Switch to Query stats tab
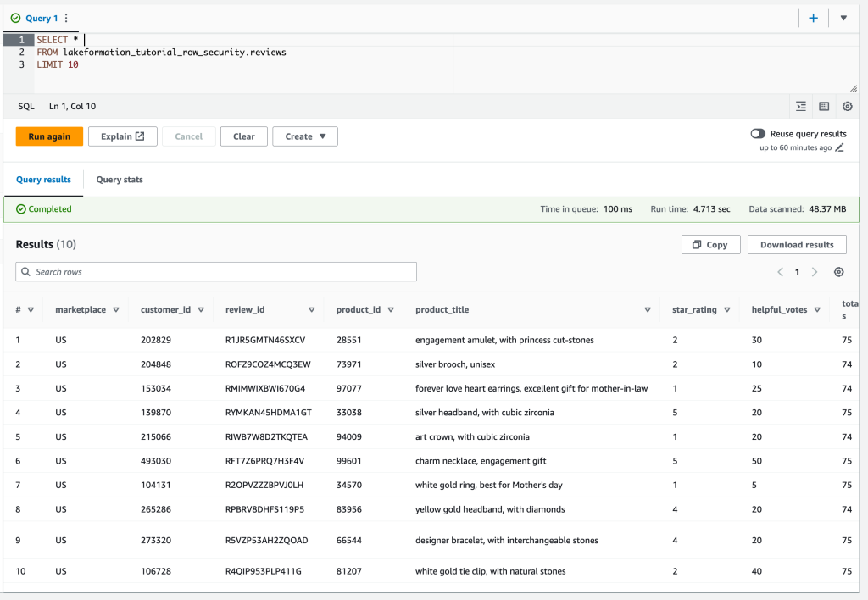 coord(120,180)
